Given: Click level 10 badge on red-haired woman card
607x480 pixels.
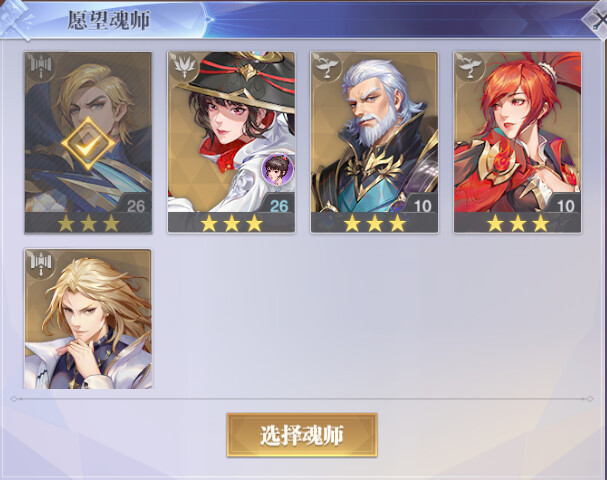Looking at the screenshot, I should (564, 205).
